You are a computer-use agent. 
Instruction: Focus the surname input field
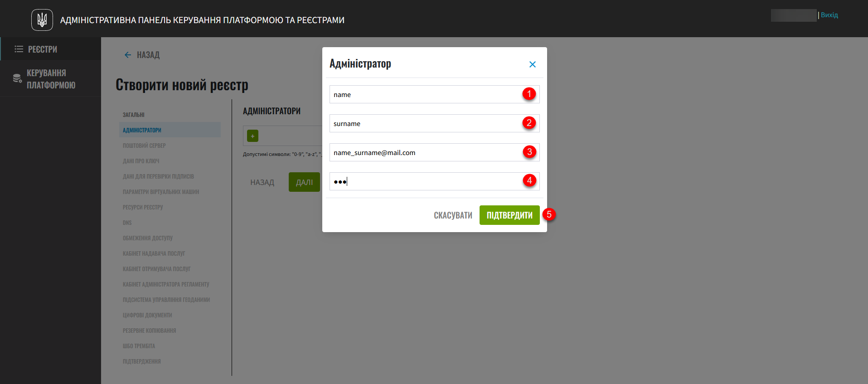(424, 123)
